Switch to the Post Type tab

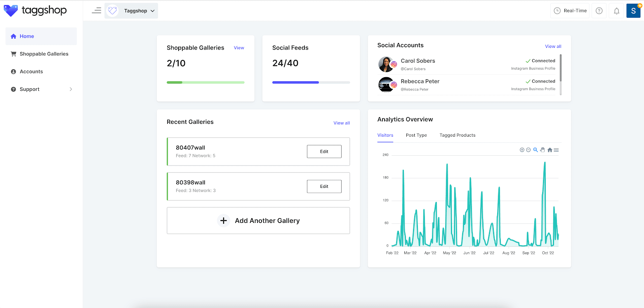(416, 135)
